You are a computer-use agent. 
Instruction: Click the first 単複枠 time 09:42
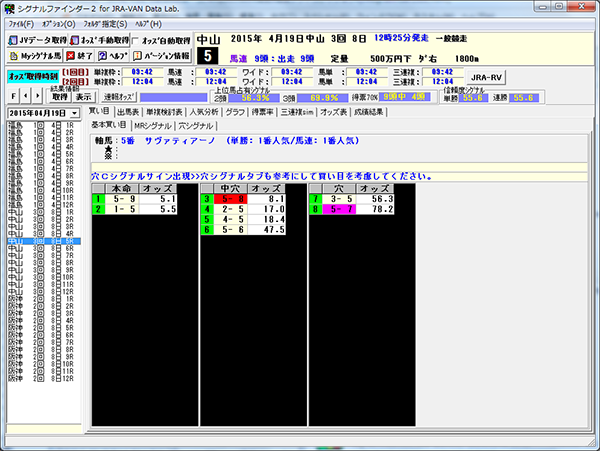(x=142, y=72)
